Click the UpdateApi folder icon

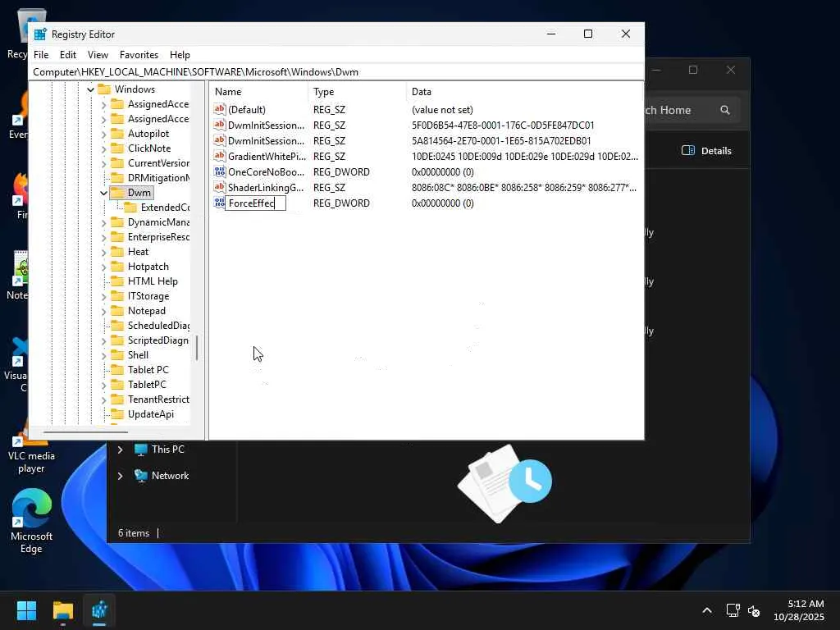(116, 413)
